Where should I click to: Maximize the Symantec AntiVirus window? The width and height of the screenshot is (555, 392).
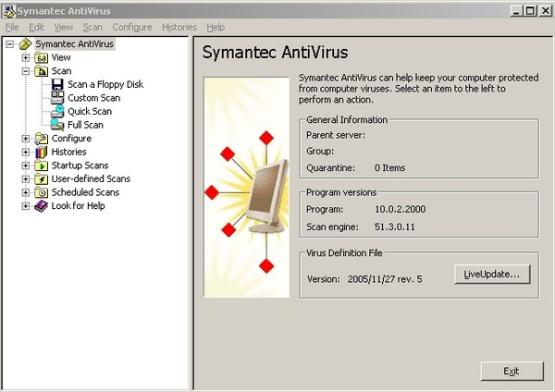(530, 11)
